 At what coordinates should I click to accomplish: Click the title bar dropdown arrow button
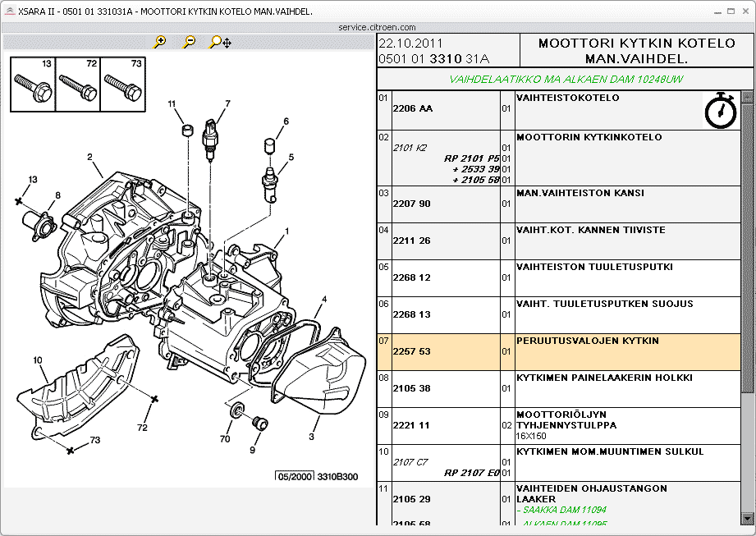point(711,11)
